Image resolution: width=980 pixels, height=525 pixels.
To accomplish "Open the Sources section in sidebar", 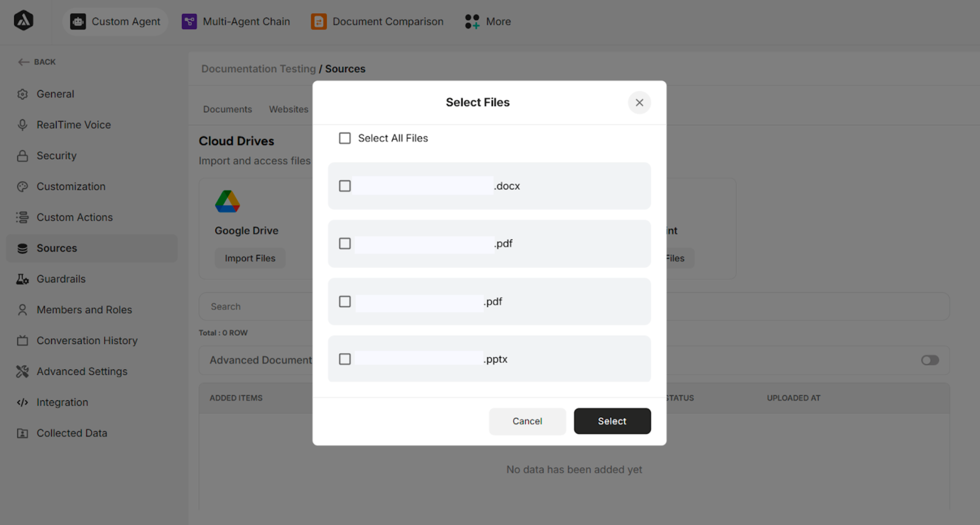I will pyautogui.click(x=56, y=248).
